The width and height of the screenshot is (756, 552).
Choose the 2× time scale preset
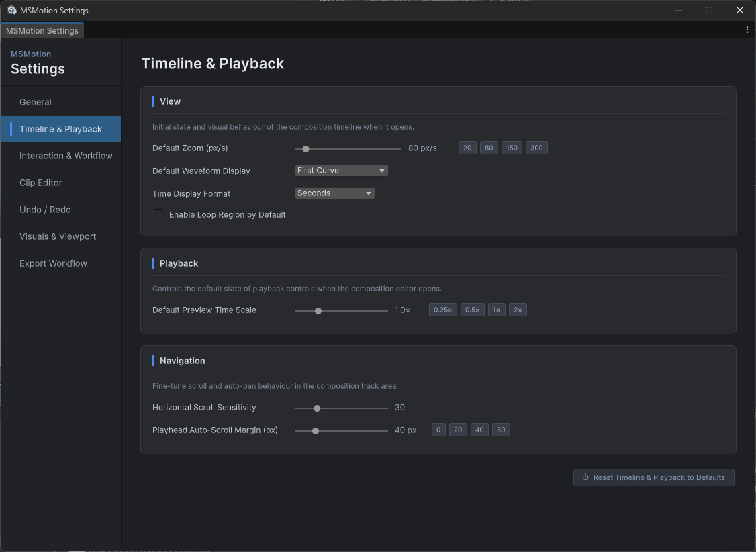tap(518, 310)
